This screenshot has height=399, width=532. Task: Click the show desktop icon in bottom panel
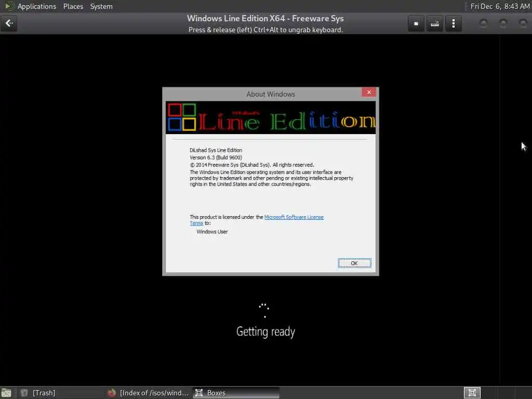(x=6, y=393)
